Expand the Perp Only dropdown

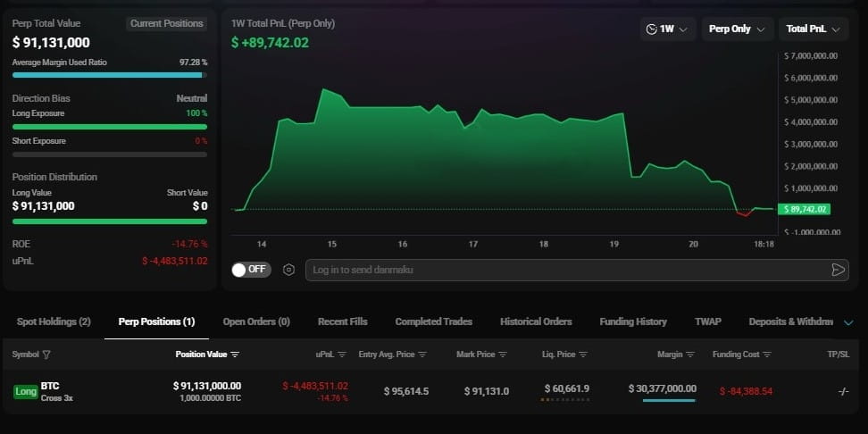pyautogui.click(x=737, y=29)
